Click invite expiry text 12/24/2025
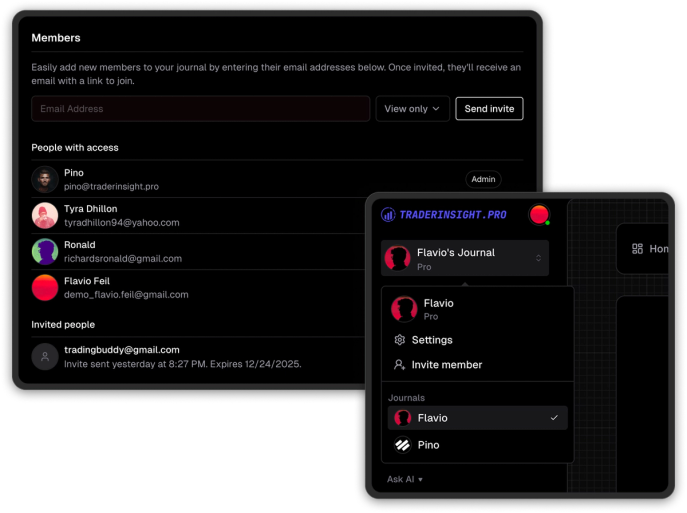687x513 pixels. pos(256,364)
